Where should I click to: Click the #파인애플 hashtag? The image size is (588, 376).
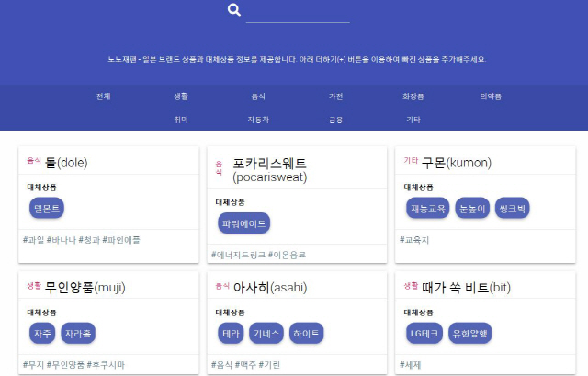(x=121, y=240)
